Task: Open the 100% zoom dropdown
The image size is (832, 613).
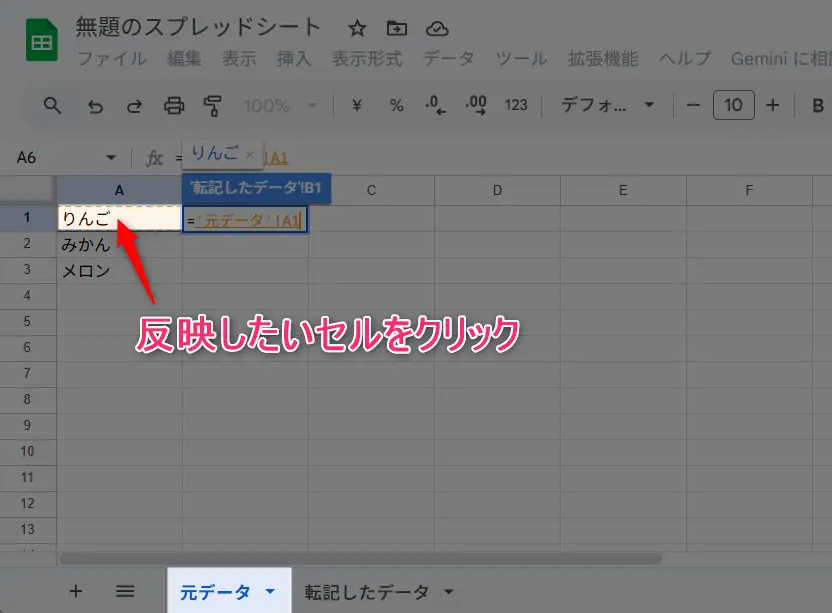Action: click(280, 106)
